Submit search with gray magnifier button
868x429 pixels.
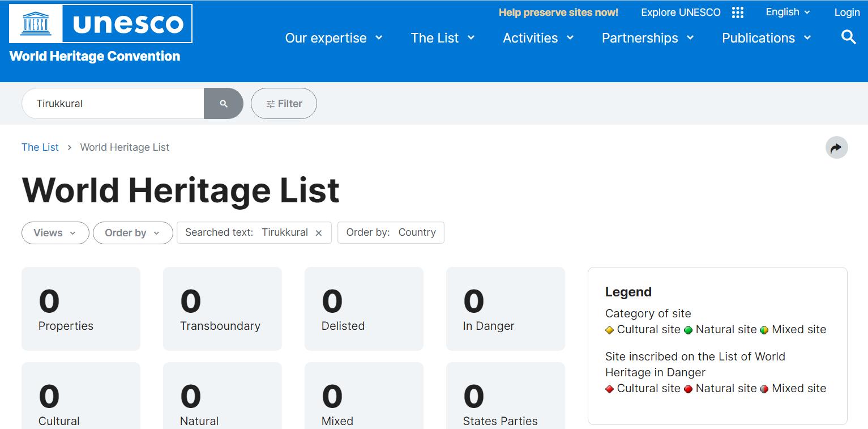pyautogui.click(x=224, y=104)
